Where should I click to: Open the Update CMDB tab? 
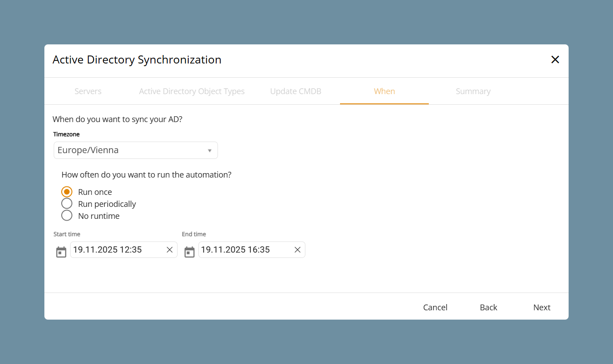[296, 91]
